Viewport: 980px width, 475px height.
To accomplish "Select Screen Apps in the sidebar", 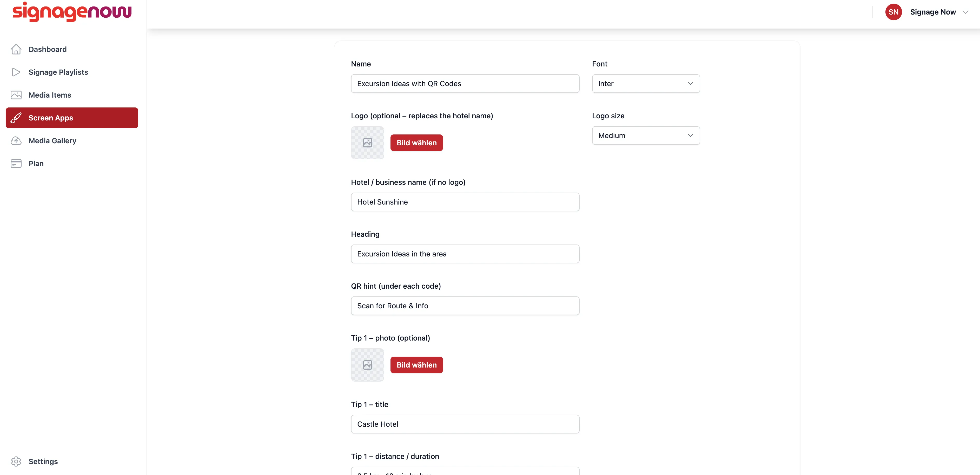I will (x=72, y=118).
